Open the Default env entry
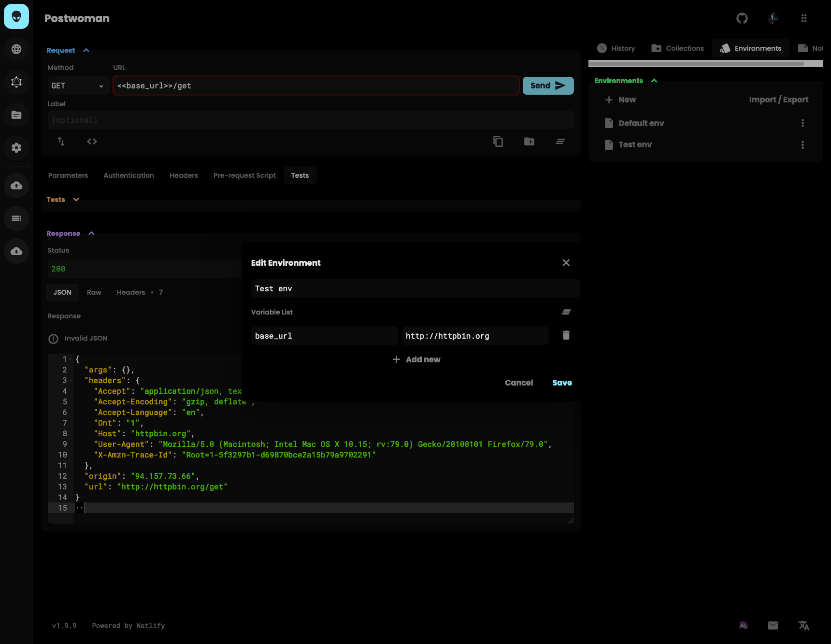 (634, 123)
